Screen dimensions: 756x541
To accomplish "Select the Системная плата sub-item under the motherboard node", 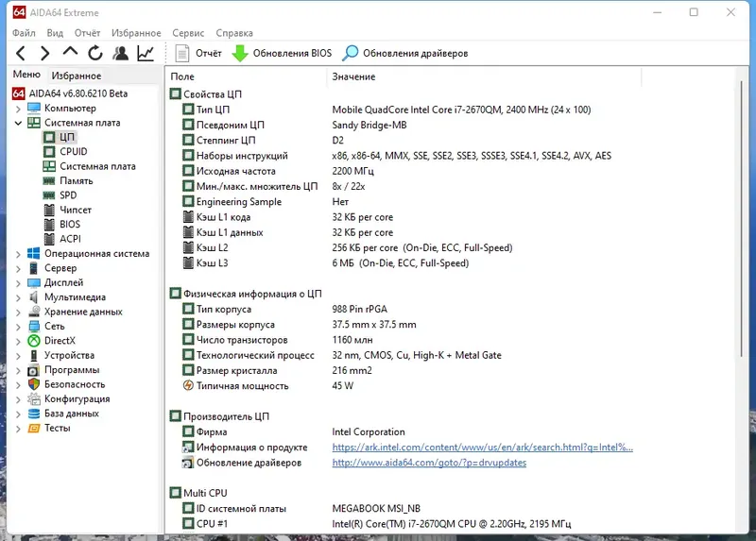I will [x=97, y=166].
